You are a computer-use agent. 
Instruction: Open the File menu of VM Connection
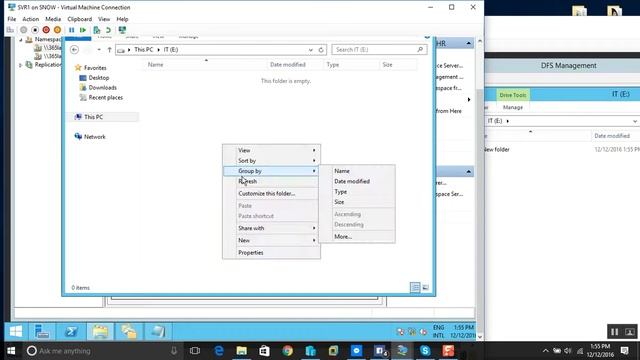[x=12, y=19]
